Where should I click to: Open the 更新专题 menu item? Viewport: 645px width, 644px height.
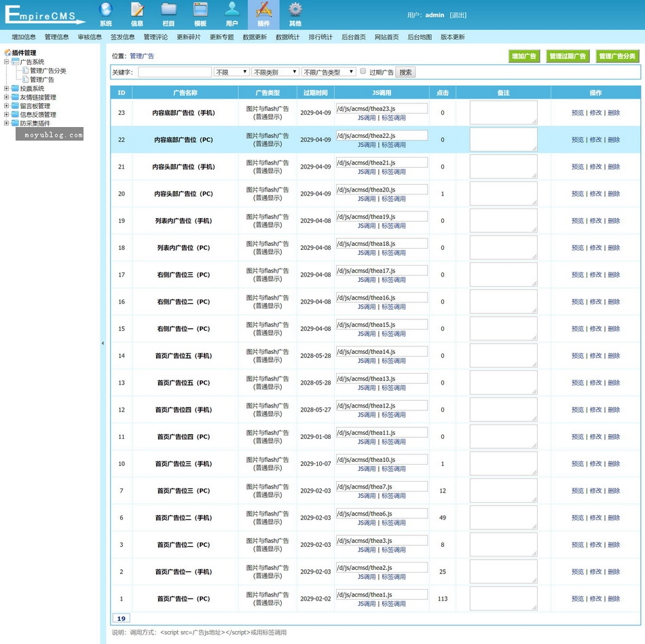click(222, 37)
